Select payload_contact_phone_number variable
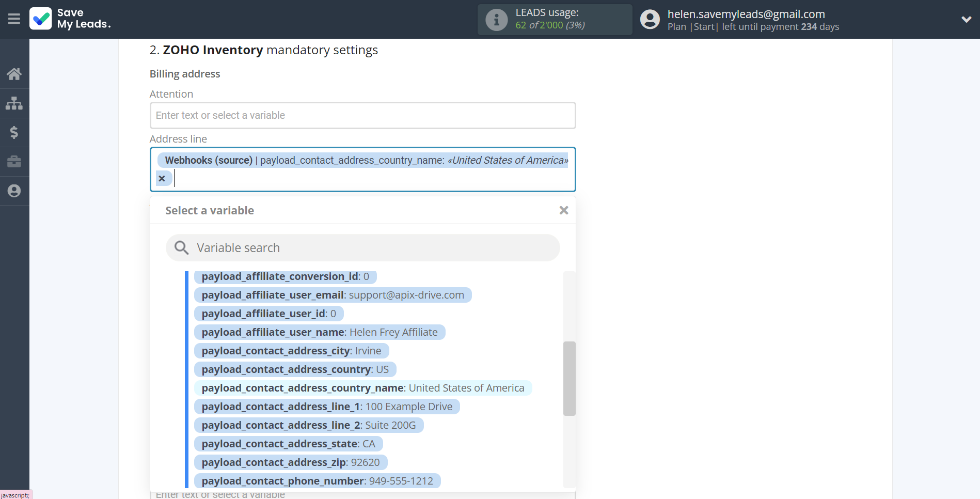980x499 pixels. (318, 481)
